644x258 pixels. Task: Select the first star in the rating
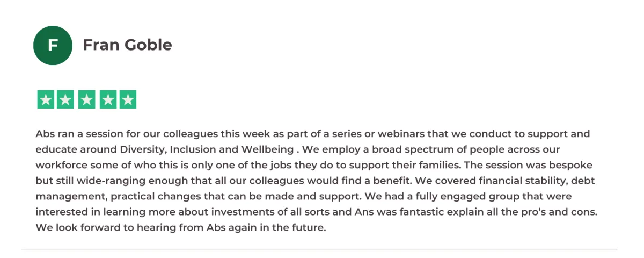(x=46, y=99)
